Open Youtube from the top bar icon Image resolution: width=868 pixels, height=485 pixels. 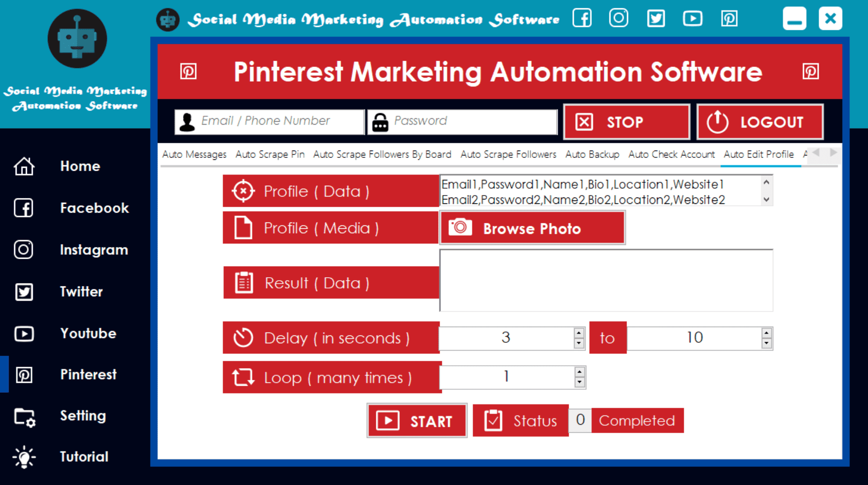coord(693,19)
